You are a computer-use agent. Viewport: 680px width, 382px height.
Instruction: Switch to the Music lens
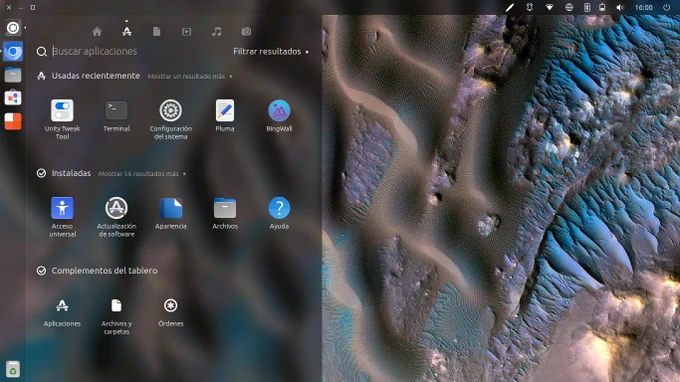point(216,32)
